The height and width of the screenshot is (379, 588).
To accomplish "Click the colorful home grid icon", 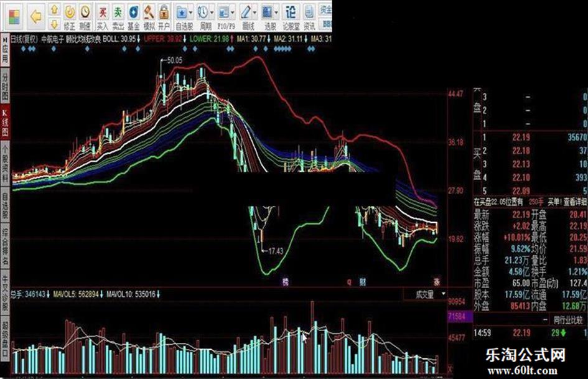I will click(14, 17).
